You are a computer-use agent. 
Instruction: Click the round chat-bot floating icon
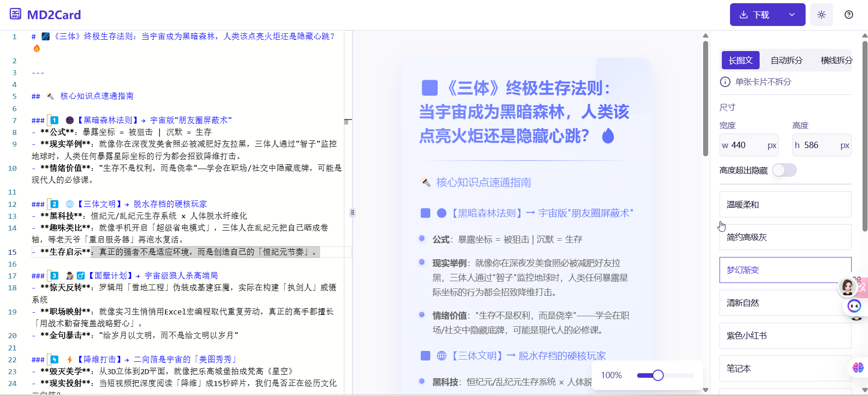coord(854,306)
